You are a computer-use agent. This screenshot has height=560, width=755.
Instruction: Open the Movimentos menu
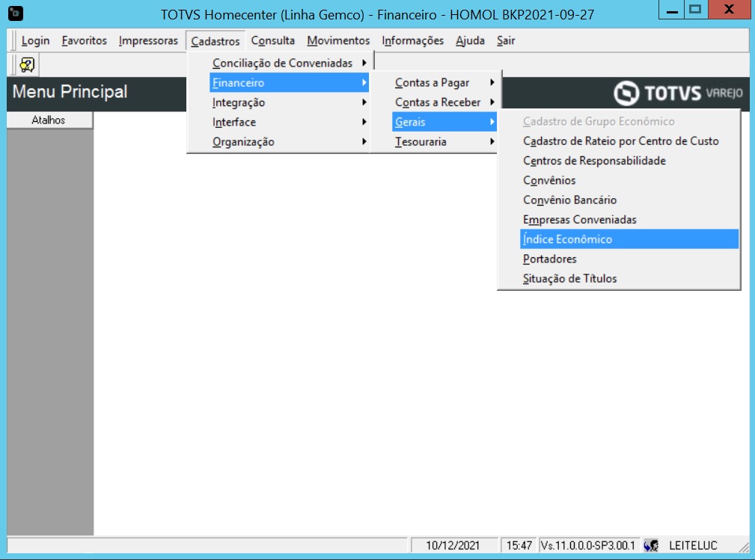(338, 41)
